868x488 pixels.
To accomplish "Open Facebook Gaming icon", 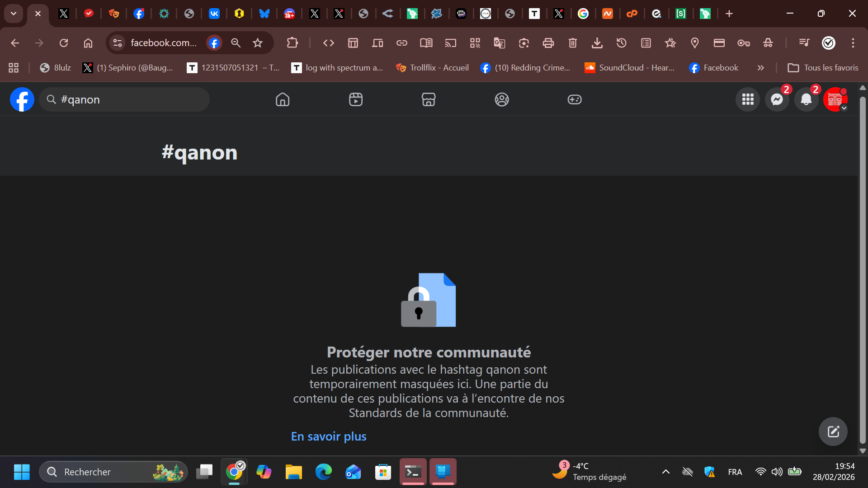I will 575,99.
